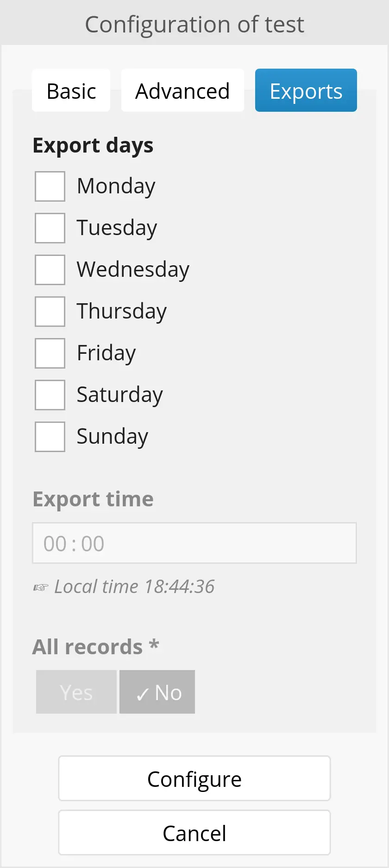The height and width of the screenshot is (868, 389).
Task: Open the Advanced tab
Action: coord(182,90)
